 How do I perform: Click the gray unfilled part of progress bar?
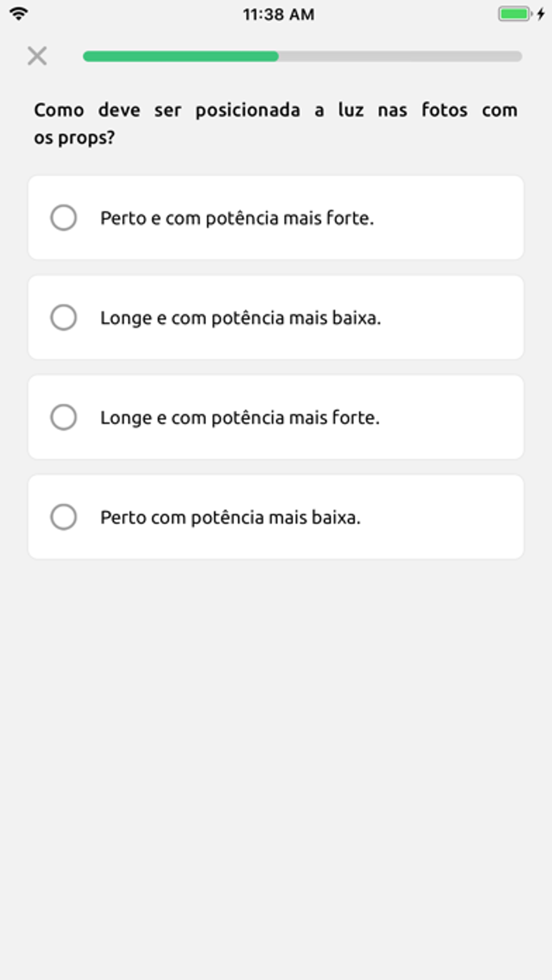pyautogui.click(x=400, y=56)
